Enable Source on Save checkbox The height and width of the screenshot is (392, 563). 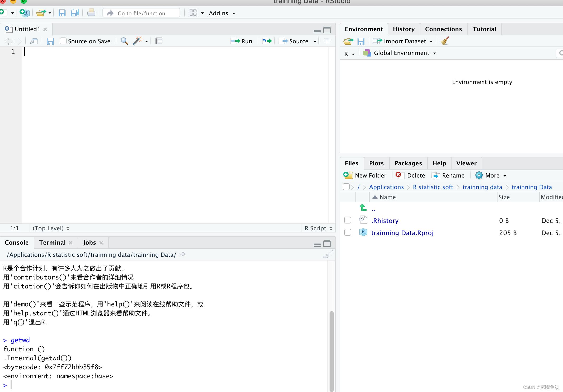tap(63, 41)
